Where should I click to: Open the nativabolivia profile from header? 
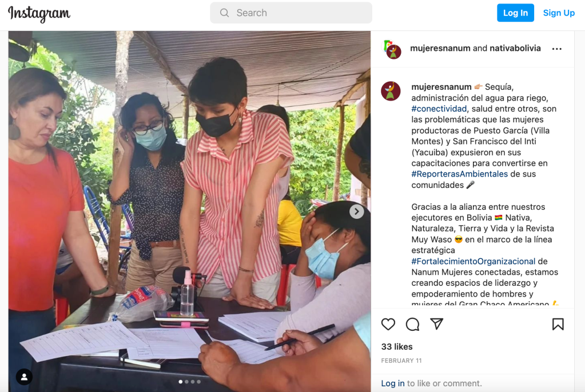click(x=515, y=48)
